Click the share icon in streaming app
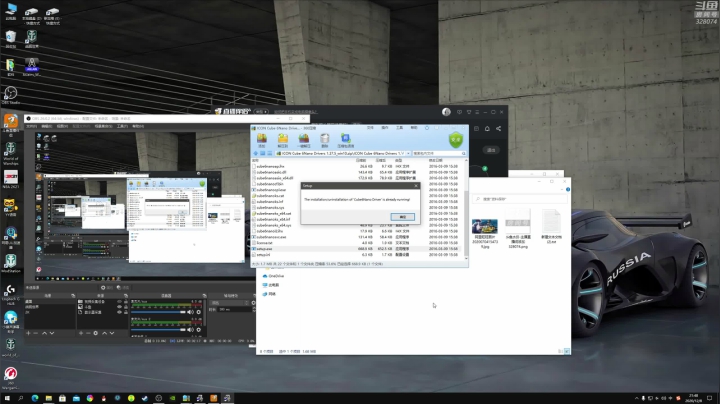720x404 pixels. (x=499, y=129)
